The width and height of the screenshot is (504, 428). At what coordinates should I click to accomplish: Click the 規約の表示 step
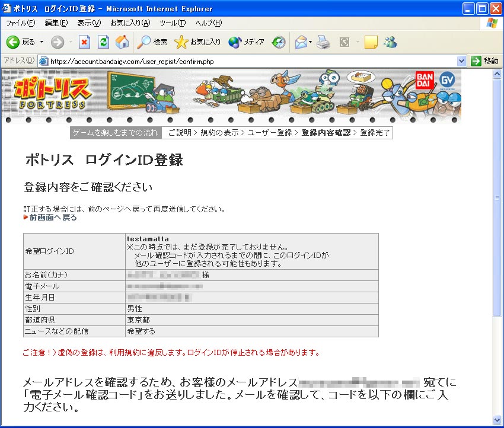pos(219,133)
